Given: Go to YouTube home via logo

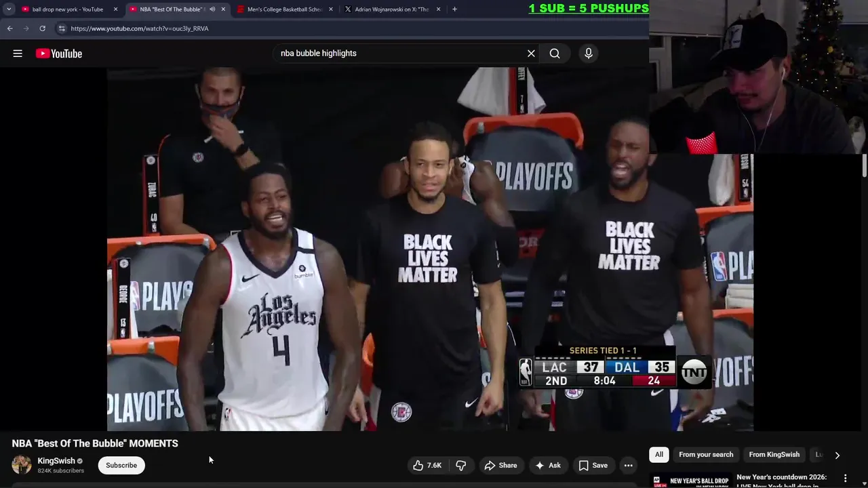Looking at the screenshot, I should tap(59, 54).
